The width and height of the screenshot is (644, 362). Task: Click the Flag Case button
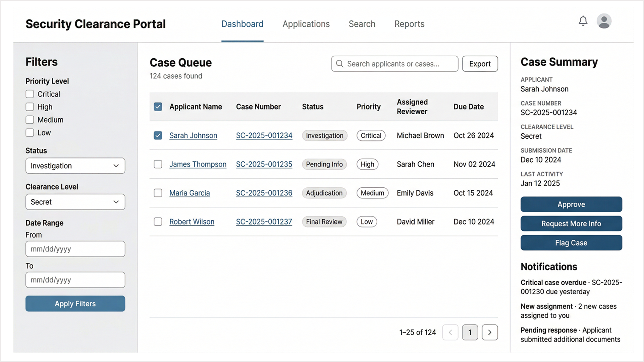[x=571, y=243]
